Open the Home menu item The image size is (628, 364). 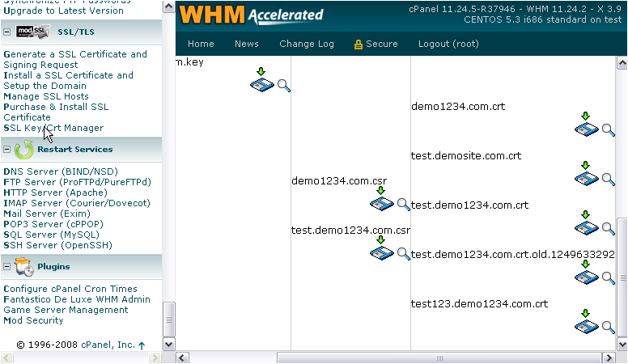coord(201,44)
